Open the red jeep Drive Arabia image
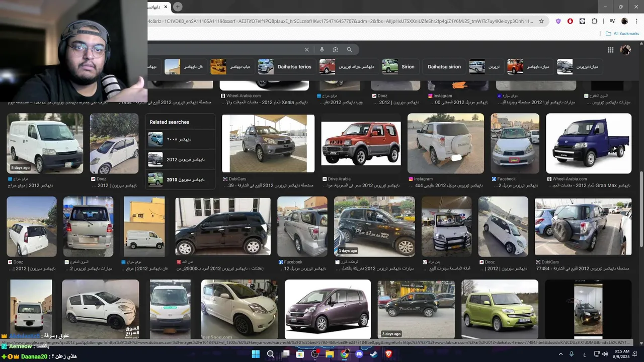 361,143
